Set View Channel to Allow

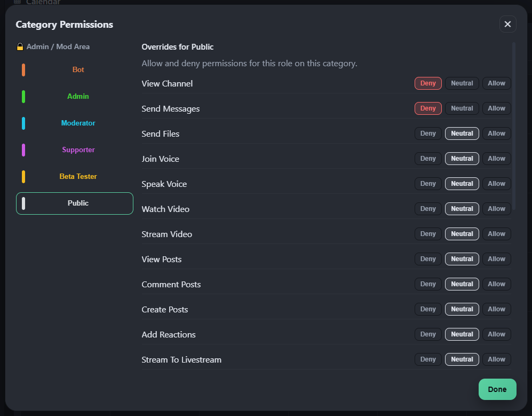(x=496, y=83)
